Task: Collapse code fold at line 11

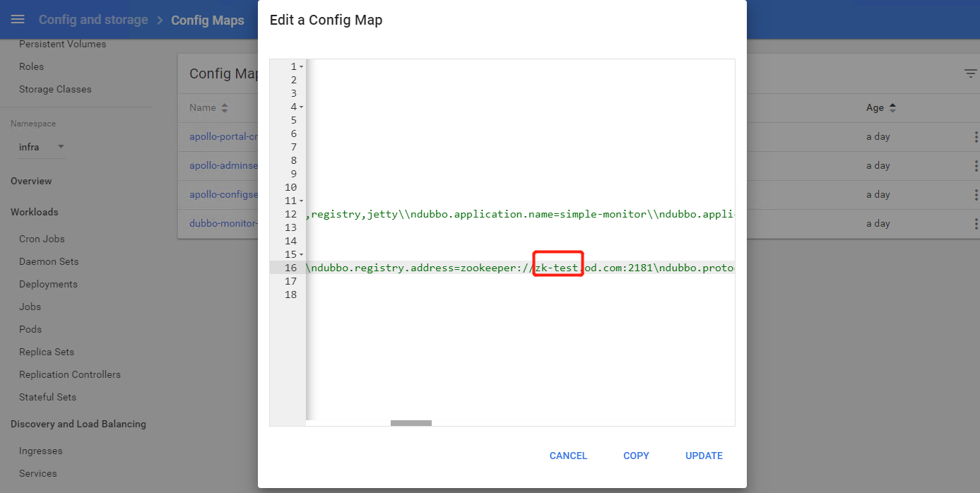Action: pyautogui.click(x=302, y=201)
